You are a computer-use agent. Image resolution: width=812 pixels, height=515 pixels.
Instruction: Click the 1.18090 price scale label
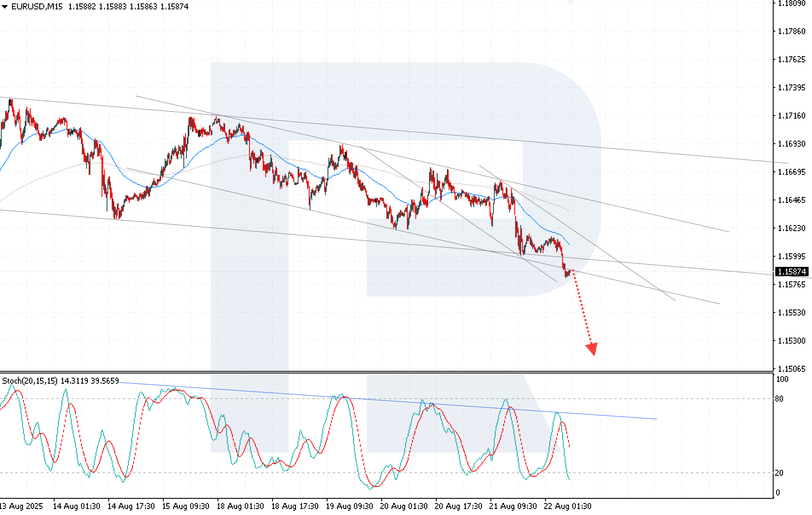[792, 3]
